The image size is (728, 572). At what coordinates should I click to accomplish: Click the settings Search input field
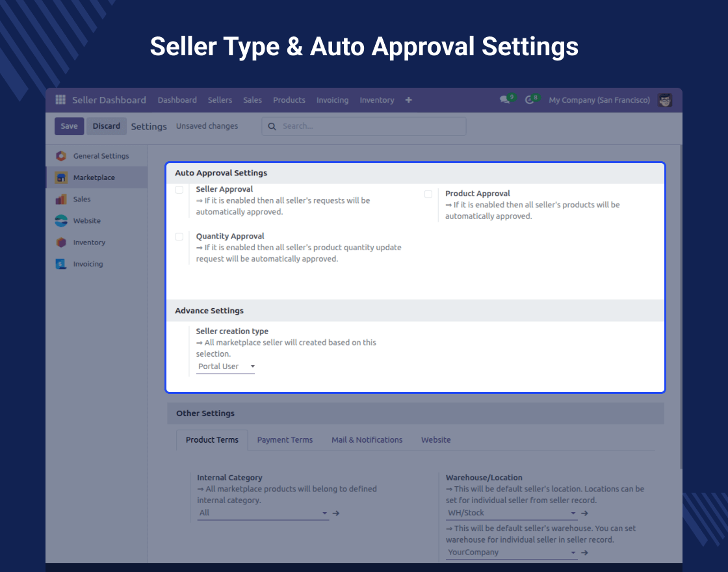pyautogui.click(x=364, y=126)
